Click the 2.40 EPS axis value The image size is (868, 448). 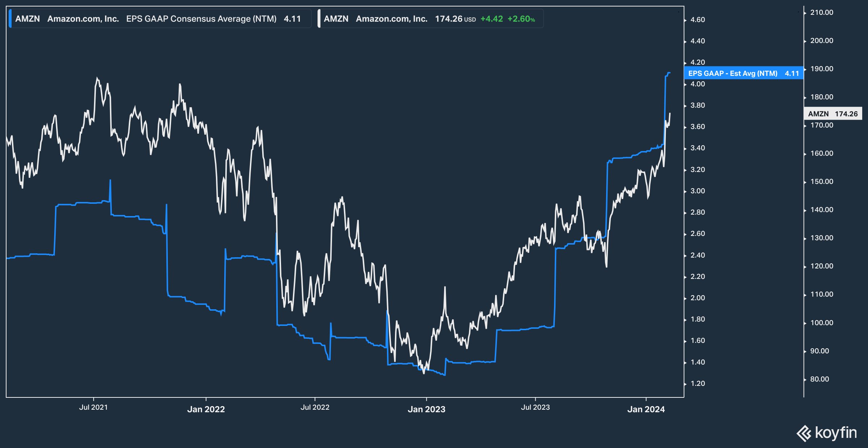coord(698,255)
